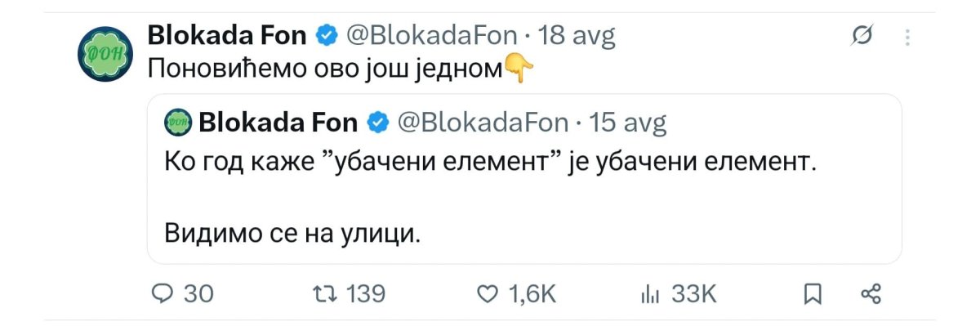Viewport: 980px width, 335px height.
Task: Open the Blokada Fon profile avatar
Action: [102, 56]
